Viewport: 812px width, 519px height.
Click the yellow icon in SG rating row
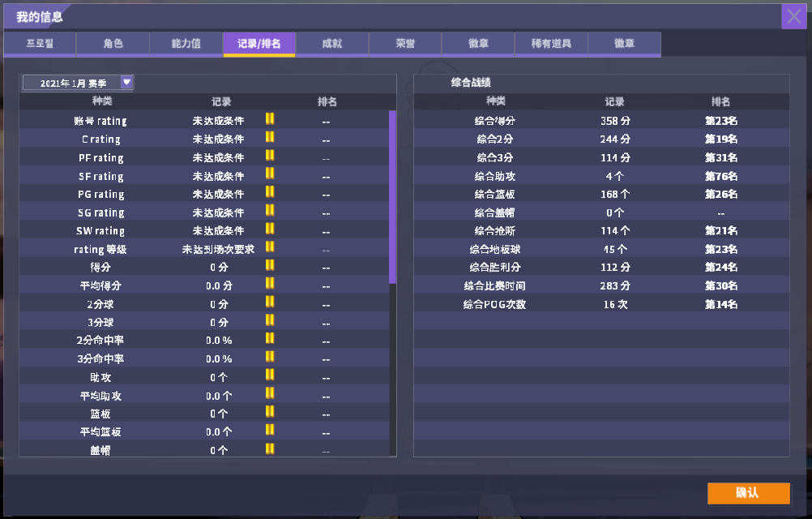pyautogui.click(x=270, y=210)
